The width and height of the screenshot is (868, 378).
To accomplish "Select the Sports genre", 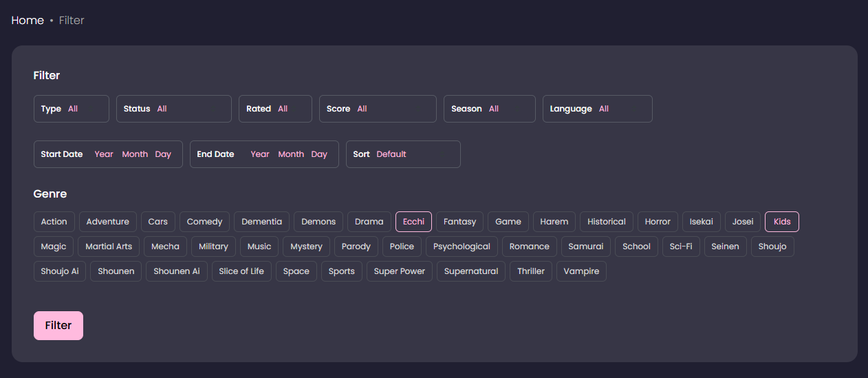I will [342, 271].
